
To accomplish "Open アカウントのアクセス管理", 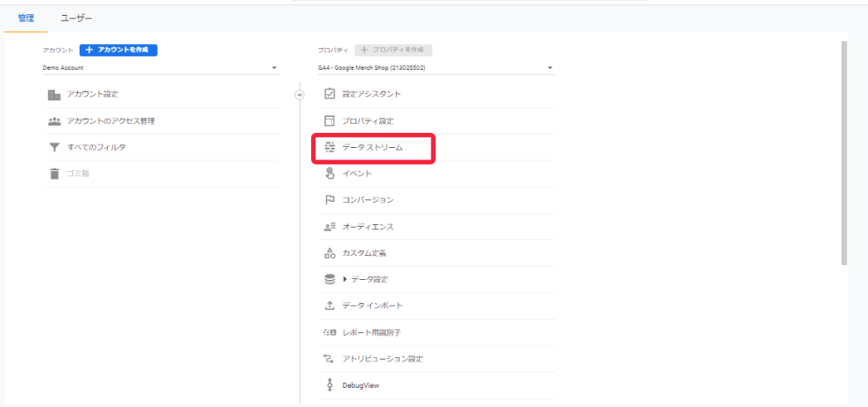I will pos(110,120).
